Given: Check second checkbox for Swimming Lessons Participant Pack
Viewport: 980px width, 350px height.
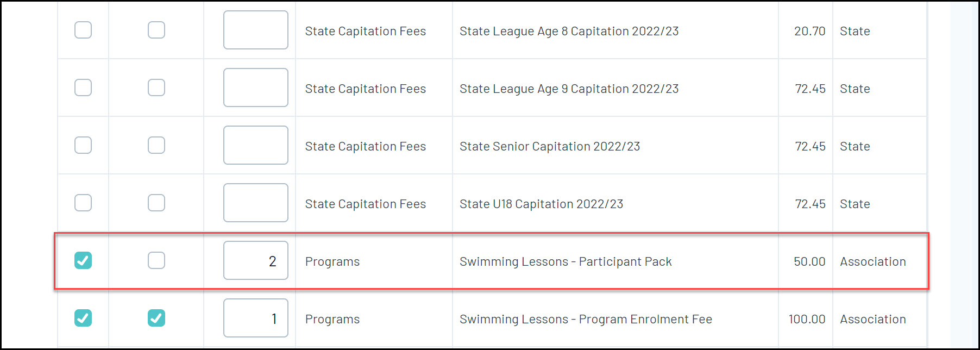Looking at the screenshot, I should [156, 260].
